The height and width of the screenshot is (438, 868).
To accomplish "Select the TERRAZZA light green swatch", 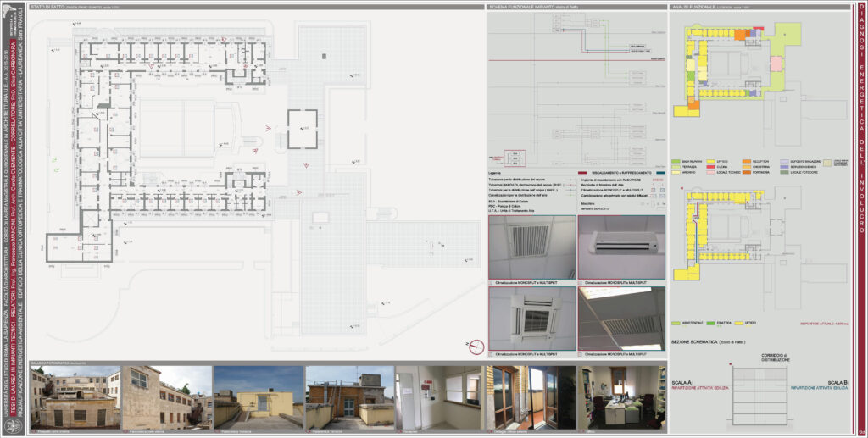I will pos(676,166).
